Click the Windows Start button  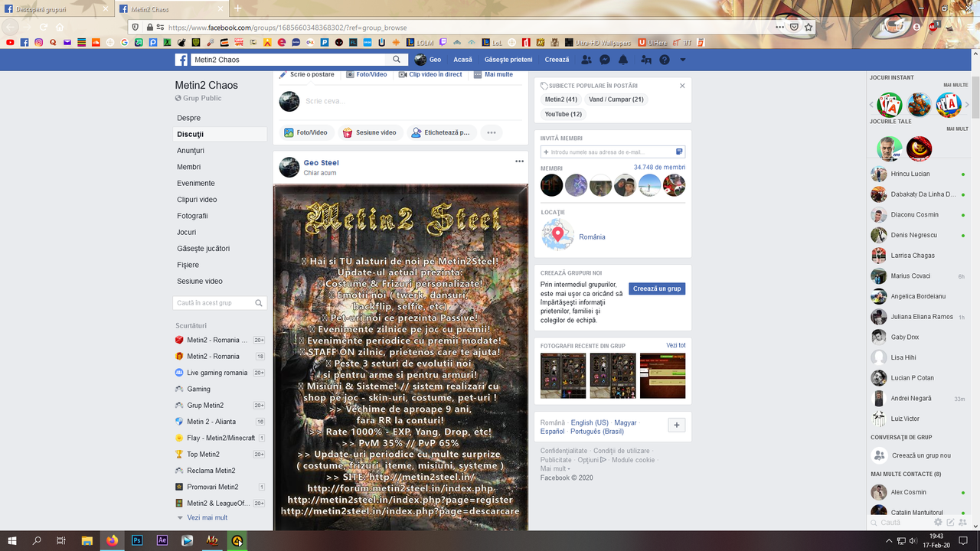12,540
